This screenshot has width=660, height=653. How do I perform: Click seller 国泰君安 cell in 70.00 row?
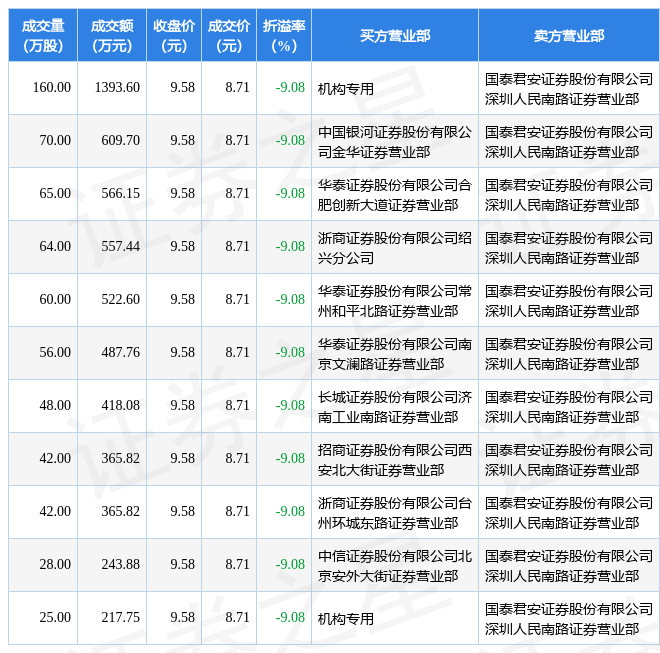click(569, 142)
